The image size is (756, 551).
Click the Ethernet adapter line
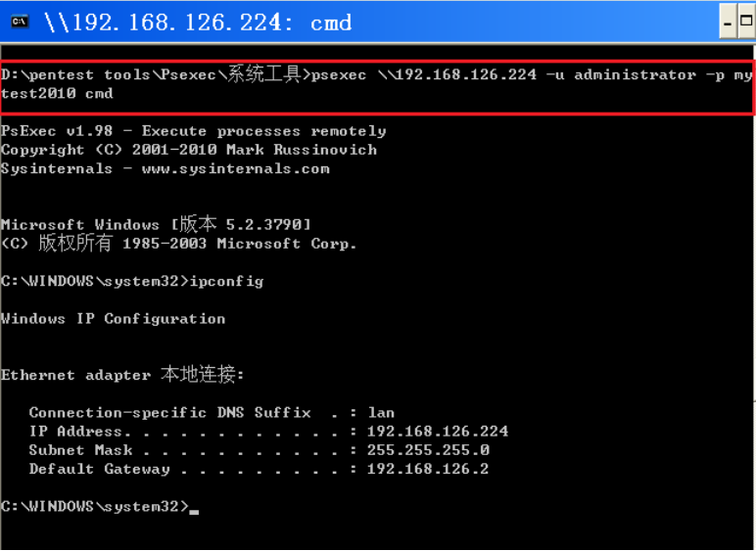(122, 374)
